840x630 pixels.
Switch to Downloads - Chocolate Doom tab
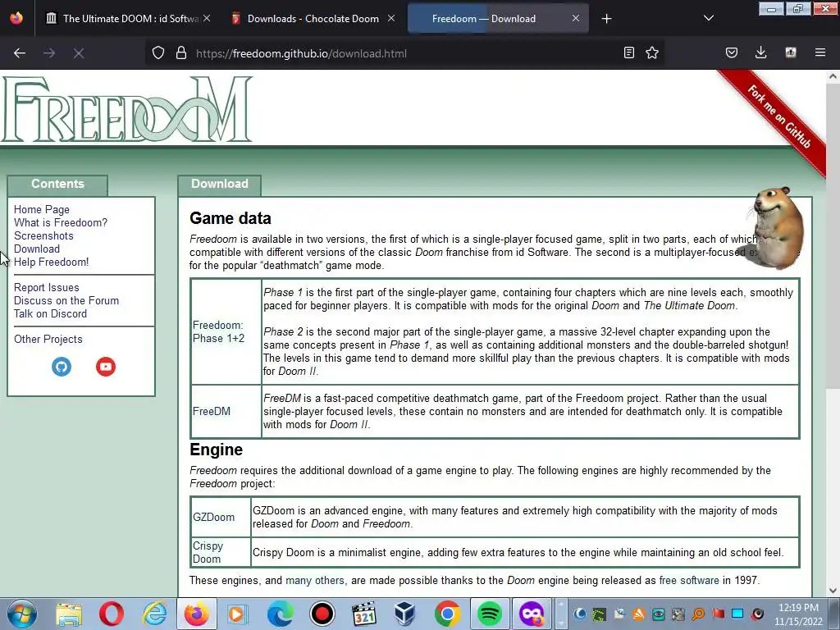(313, 19)
